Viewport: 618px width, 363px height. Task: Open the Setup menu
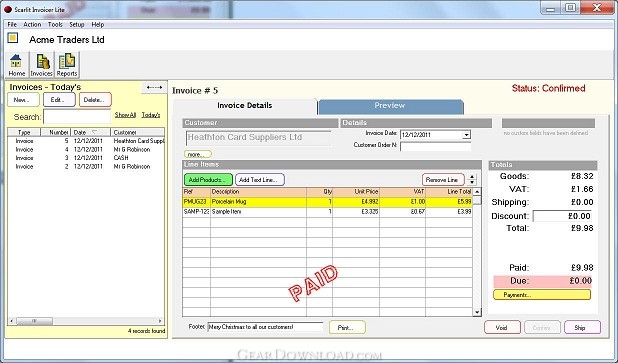click(77, 24)
